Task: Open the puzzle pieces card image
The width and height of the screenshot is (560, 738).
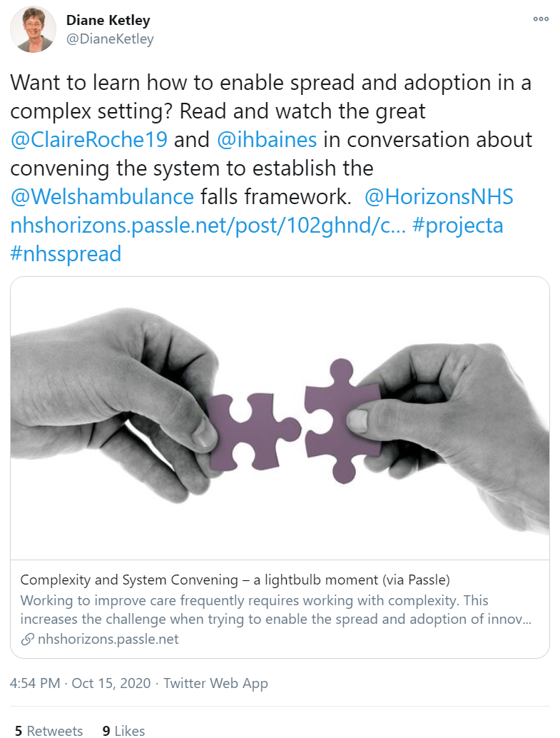Action: [280, 418]
